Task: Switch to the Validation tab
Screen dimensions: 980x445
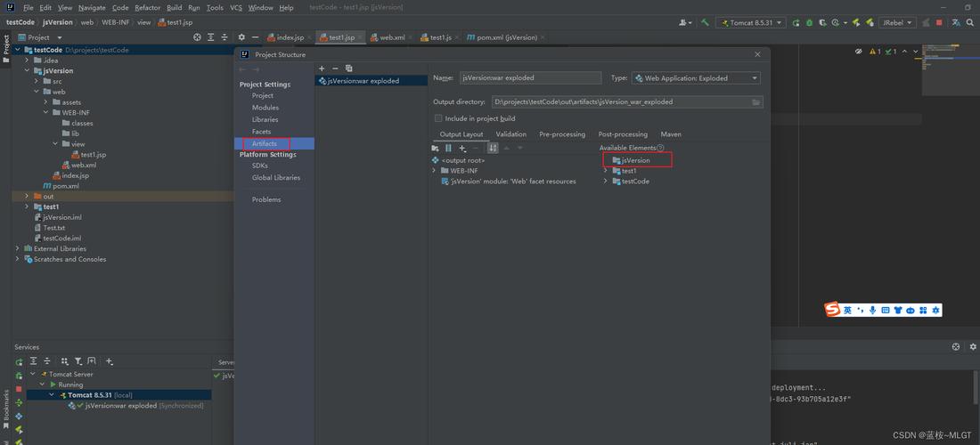Action: point(510,134)
